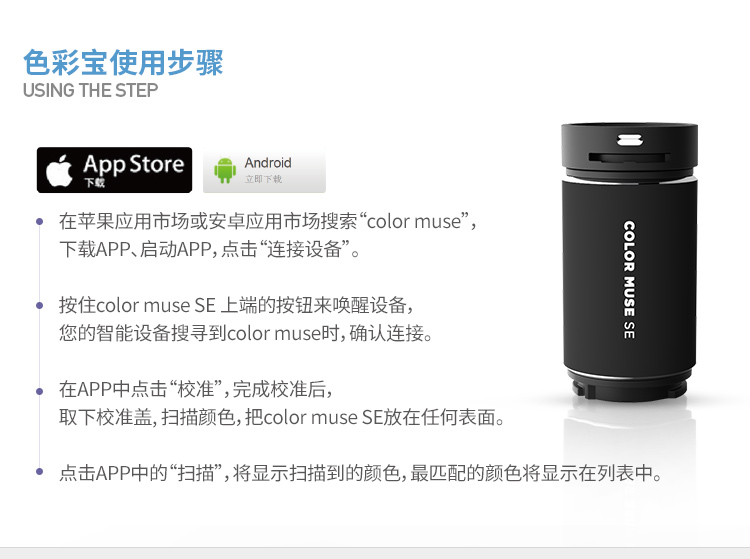Click the line ending with 确认连接

click(x=246, y=333)
